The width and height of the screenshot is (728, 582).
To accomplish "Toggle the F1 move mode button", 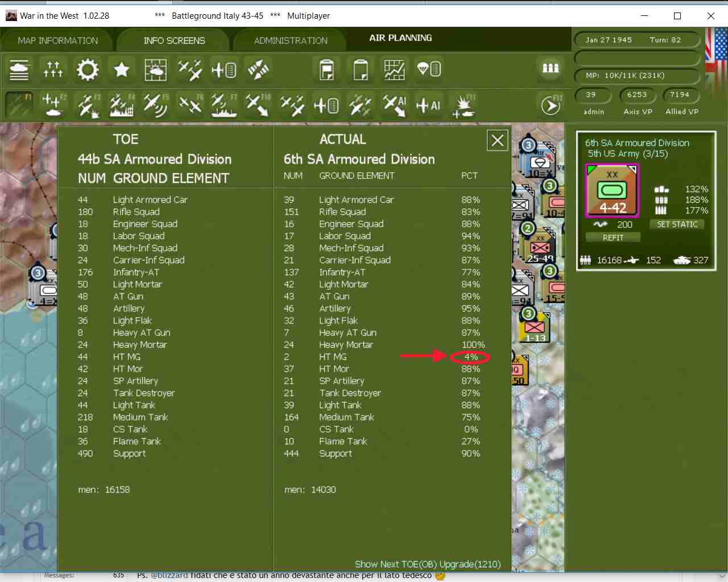I will coord(19,105).
